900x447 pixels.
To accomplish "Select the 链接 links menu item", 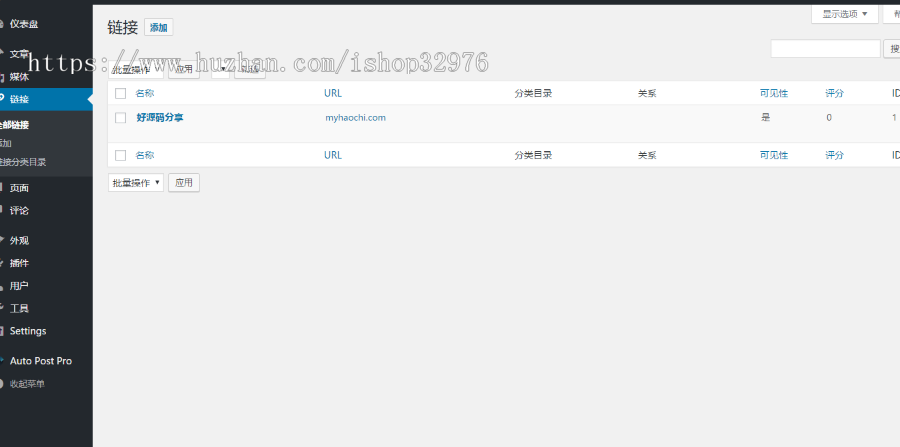I will [19, 99].
